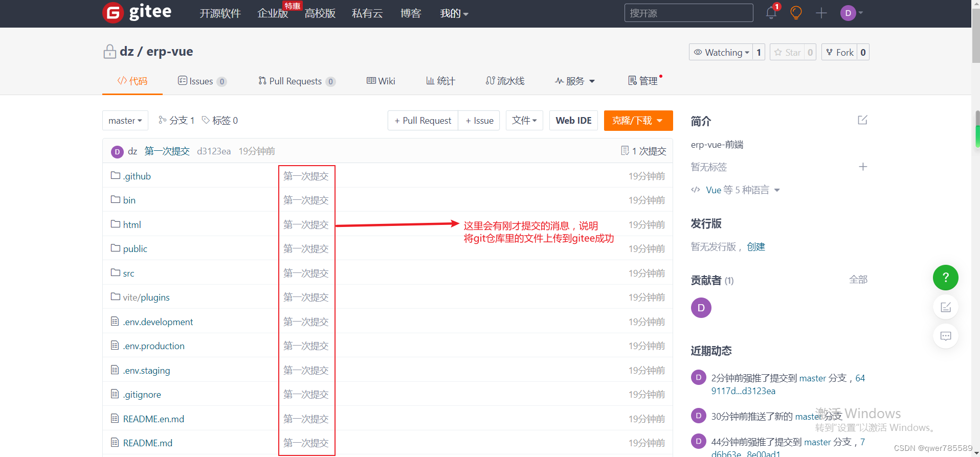Viewport: 980px width, 457px height.
Task: Expand the master branch dropdown
Action: 125,121
